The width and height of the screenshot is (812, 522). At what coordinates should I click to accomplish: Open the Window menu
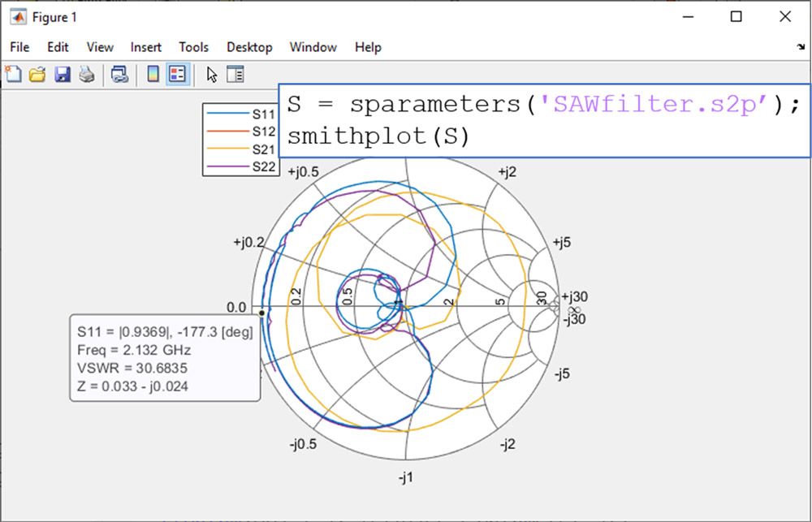coord(313,47)
